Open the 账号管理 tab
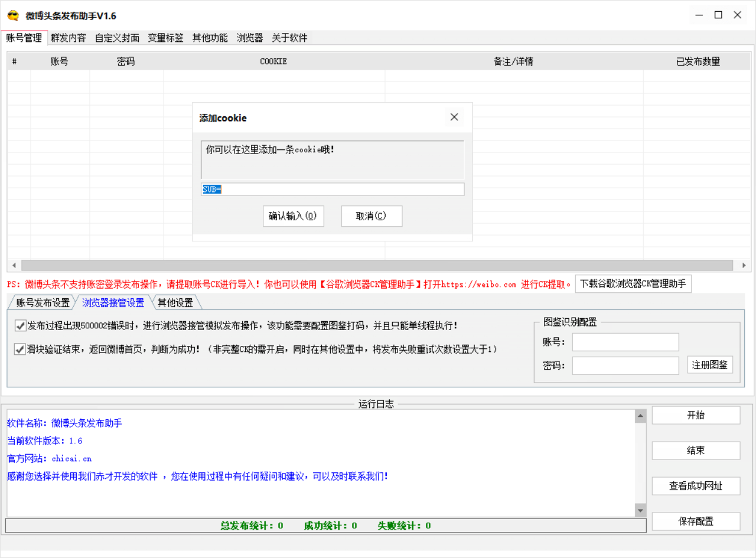This screenshot has height=558, width=756. pos(24,38)
